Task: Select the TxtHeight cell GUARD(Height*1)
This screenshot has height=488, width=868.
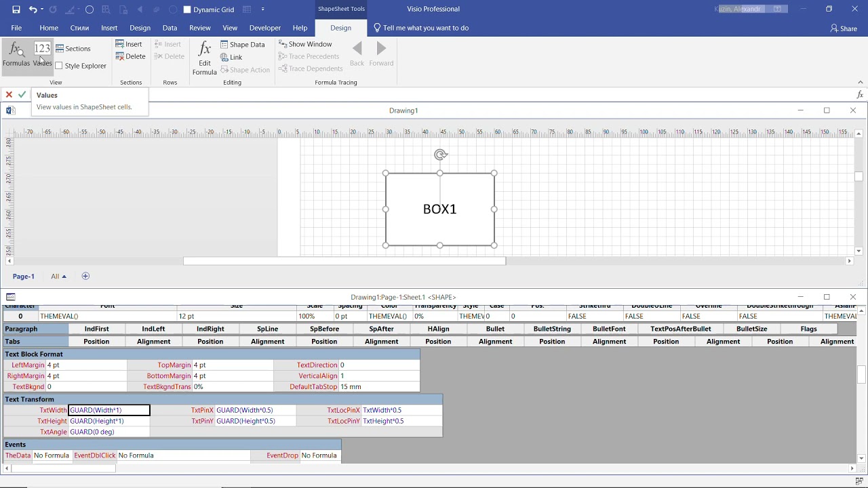Action: [109, 421]
